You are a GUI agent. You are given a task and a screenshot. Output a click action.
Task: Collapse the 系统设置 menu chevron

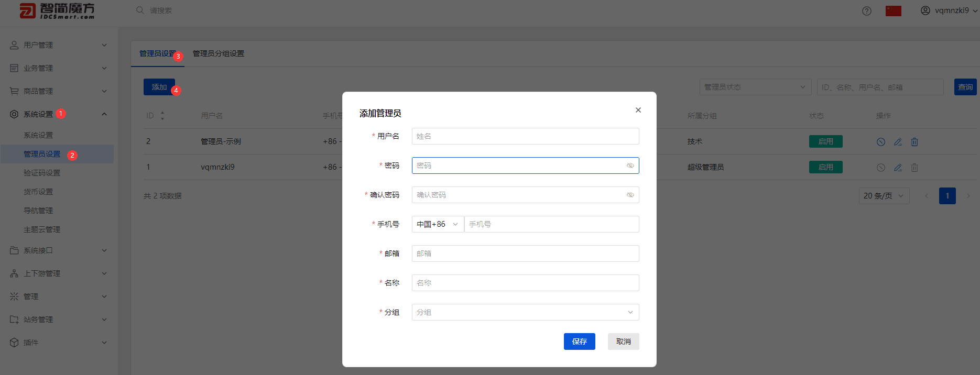[104, 114]
